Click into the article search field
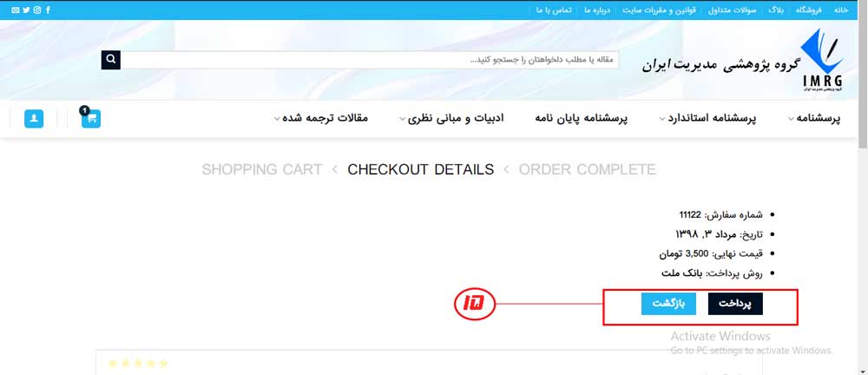This screenshot has height=375, width=868. tap(369, 60)
